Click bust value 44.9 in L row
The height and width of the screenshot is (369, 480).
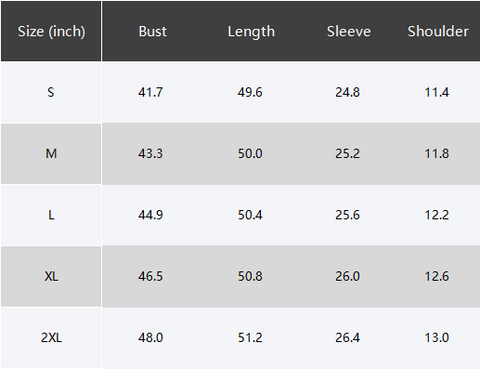coord(150,215)
